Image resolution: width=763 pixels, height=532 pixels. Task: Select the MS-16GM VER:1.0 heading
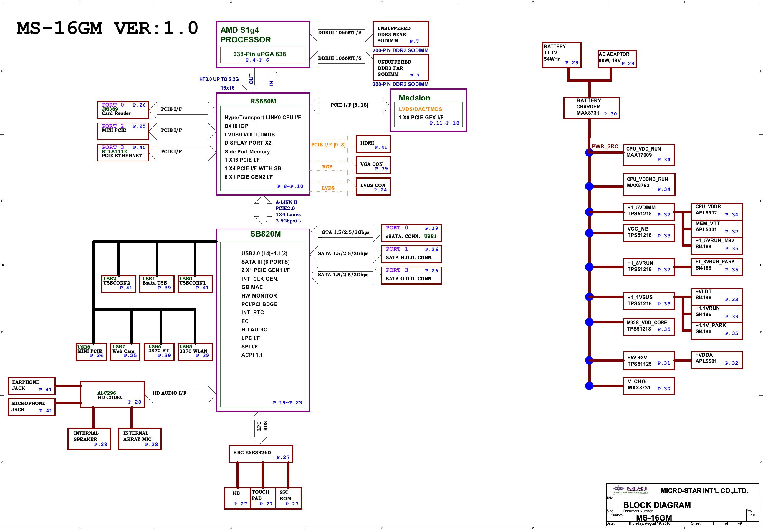(x=107, y=28)
